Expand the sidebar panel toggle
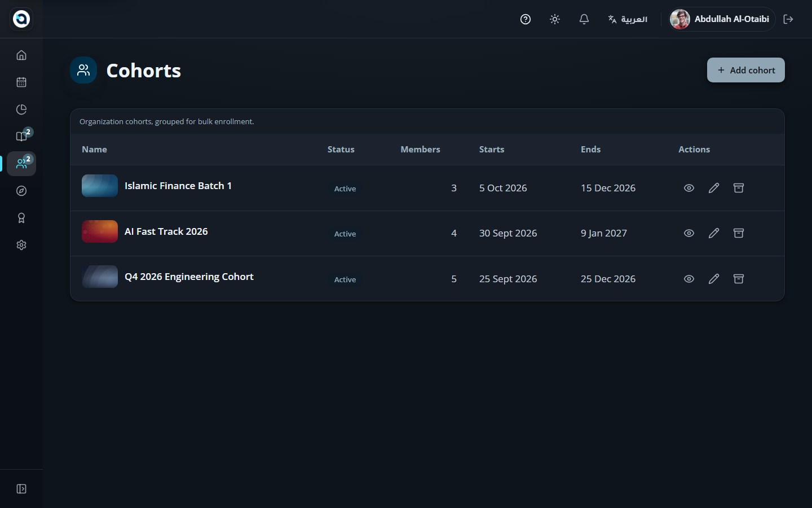The height and width of the screenshot is (508, 812). (x=21, y=489)
